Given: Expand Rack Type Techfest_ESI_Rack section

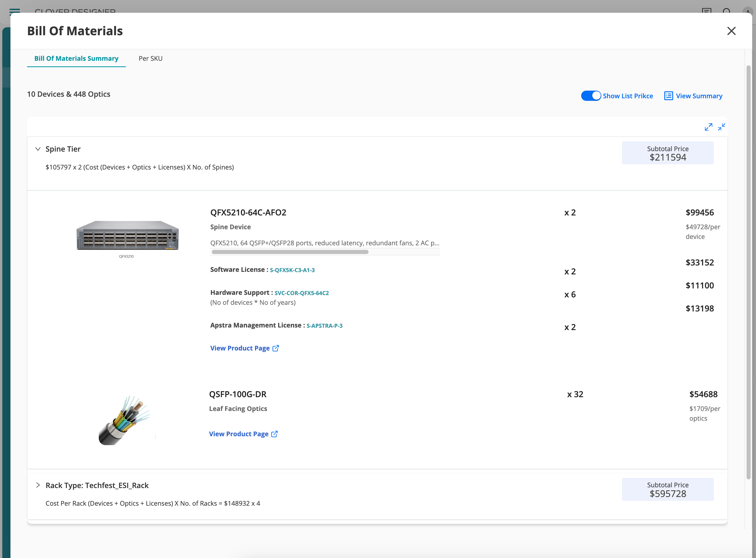Looking at the screenshot, I should [38, 486].
